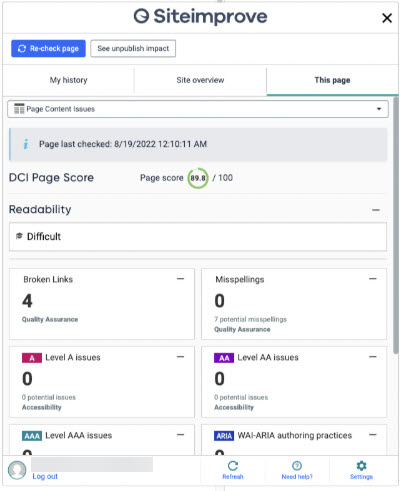Click the DCI Page Score heading

[51, 178]
